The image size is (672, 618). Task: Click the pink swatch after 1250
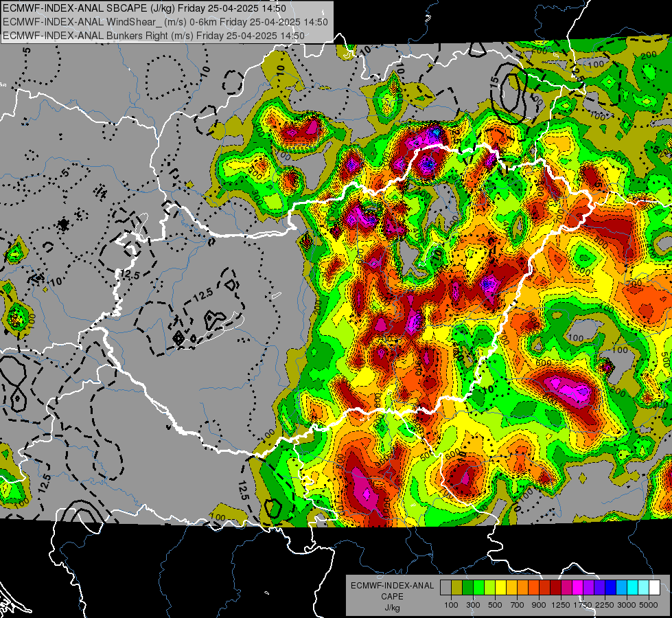click(566, 587)
